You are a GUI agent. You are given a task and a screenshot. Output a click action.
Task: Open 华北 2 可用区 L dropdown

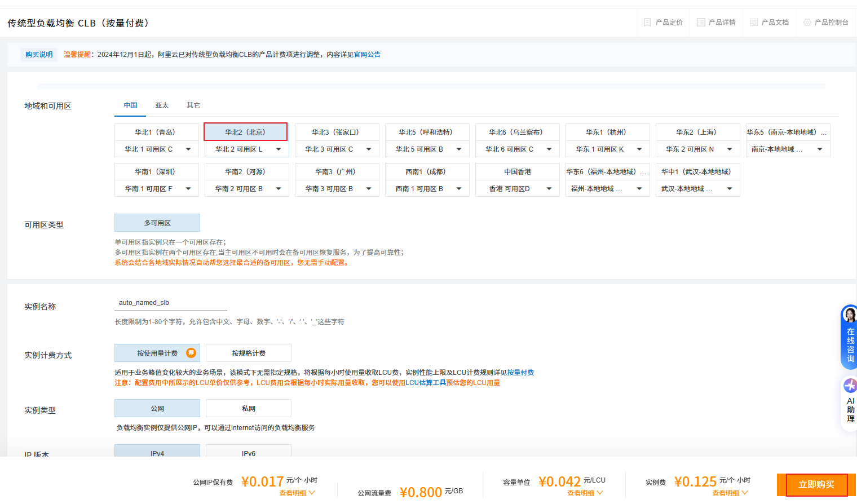tap(247, 149)
